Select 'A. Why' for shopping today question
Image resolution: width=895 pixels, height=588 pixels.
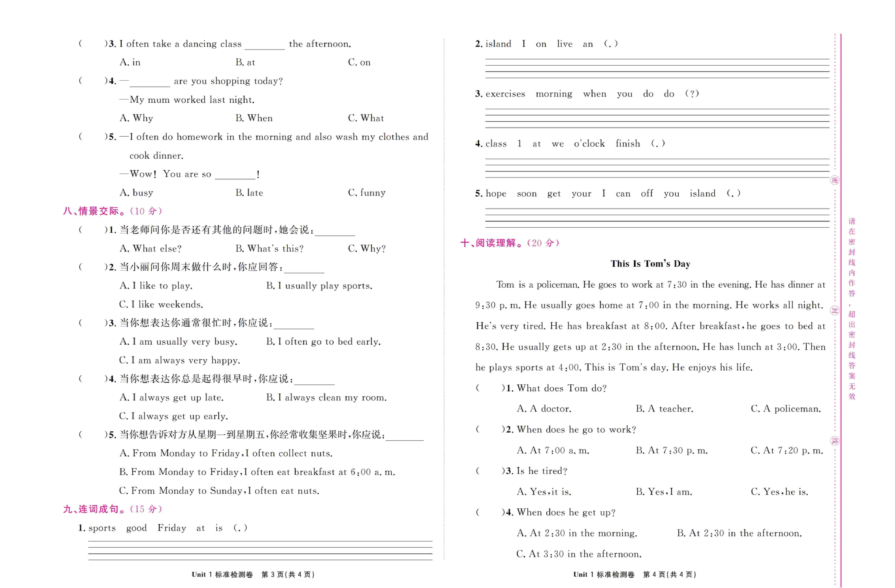136,118
